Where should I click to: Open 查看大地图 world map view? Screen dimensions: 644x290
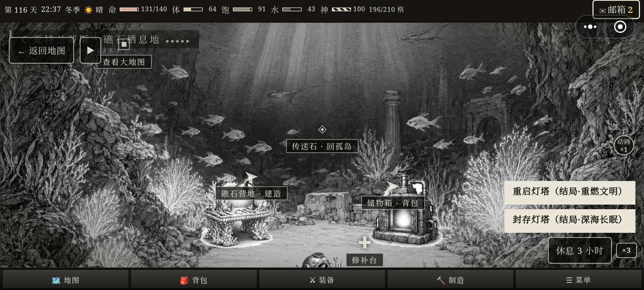point(124,62)
